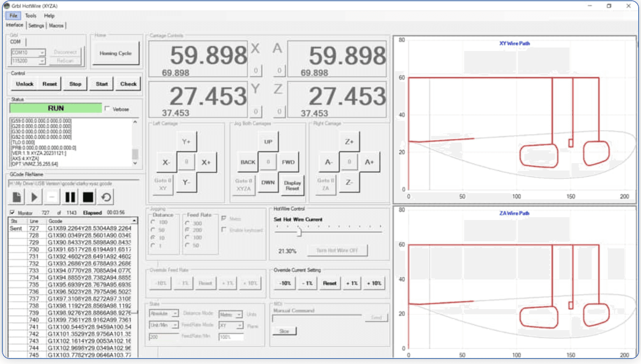
Task: Open the Tools menu
Action: tap(30, 16)
